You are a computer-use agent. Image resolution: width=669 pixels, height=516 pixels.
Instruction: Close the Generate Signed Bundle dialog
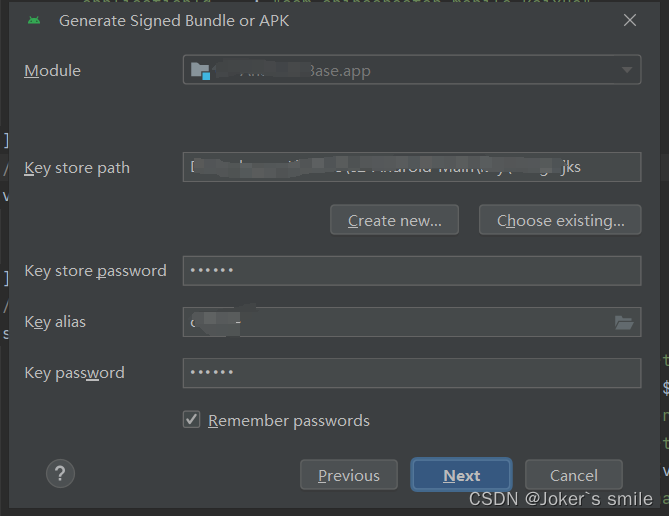coord(630,20)
